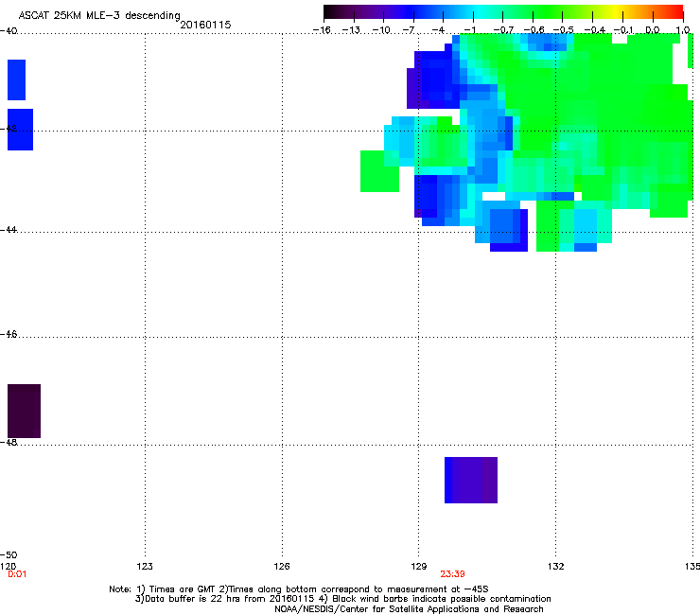Click the "ASCAT 25KM MLE-3 descending" title

(99, 15)
